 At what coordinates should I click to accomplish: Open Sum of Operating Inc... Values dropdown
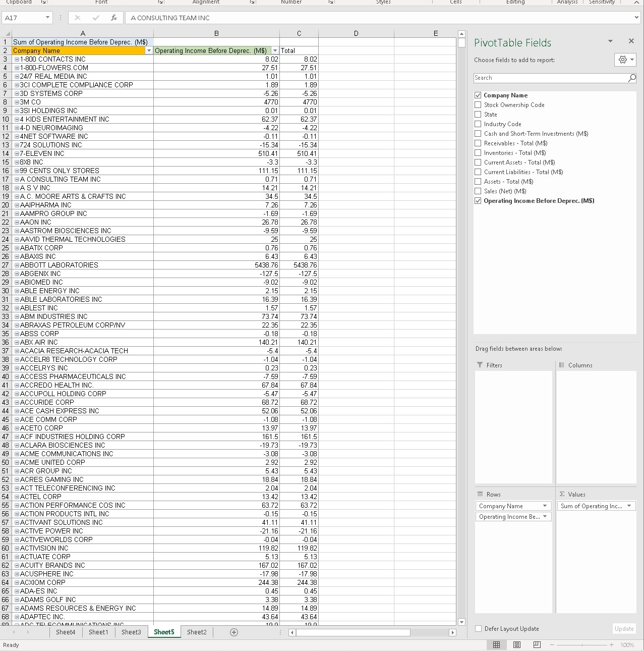coord(629,506)
